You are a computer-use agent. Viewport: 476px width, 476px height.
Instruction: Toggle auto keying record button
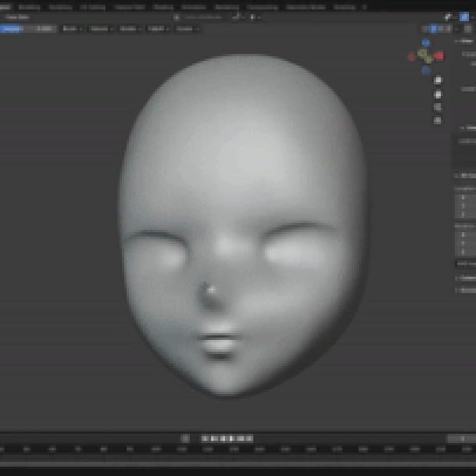[x=185, y=438]
